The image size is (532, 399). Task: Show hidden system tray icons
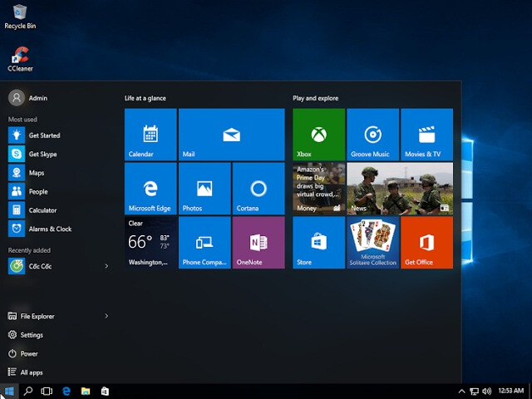[462, 392]
